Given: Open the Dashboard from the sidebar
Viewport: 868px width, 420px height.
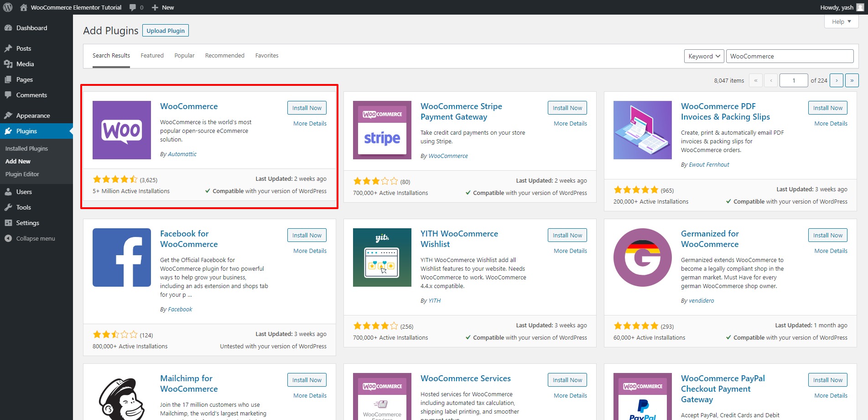Looking at the screenshot, I should pyautogui.click(x=9, y=28).
